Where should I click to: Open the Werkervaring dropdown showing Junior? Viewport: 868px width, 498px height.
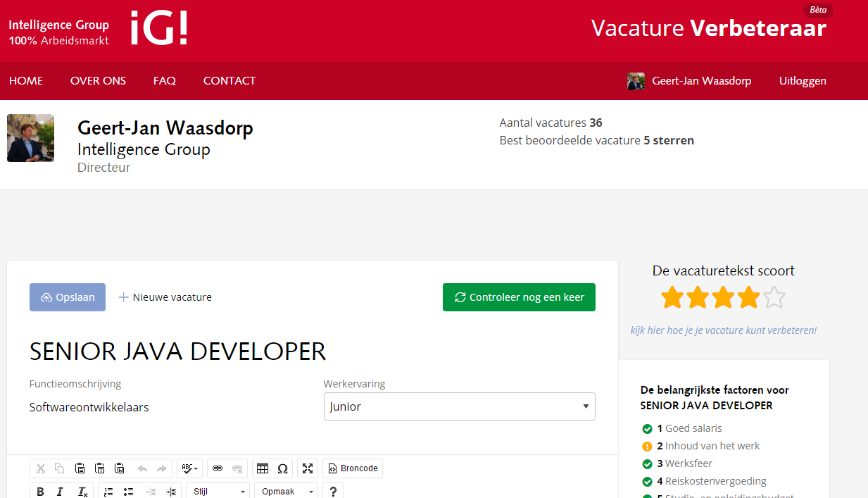click(459, 406)
